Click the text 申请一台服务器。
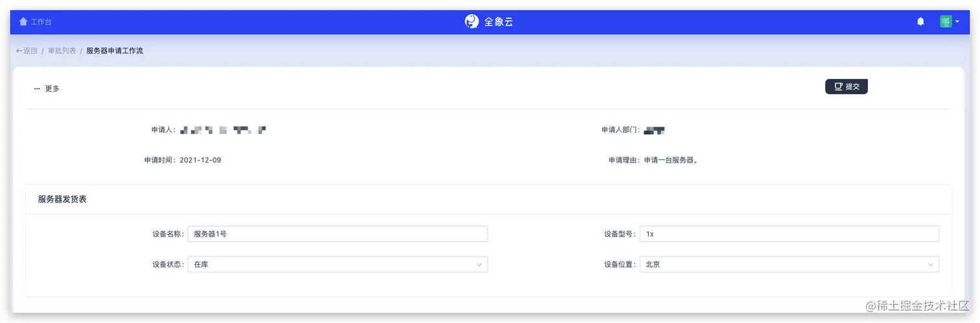Viewport: 980px width, 323px height. click(x=671, y=160)
